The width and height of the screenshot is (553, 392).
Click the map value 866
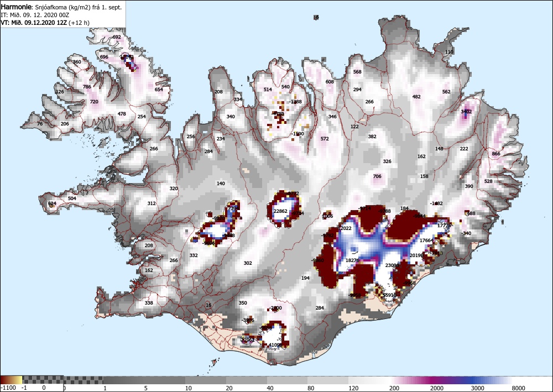496,154
